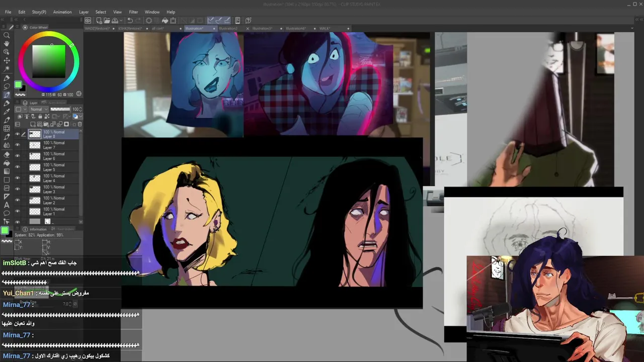This screenshot has height=362, width=644.
Task: Collapse the toolbox with double-arrow chevron
Action: click(x=3, y=20)
